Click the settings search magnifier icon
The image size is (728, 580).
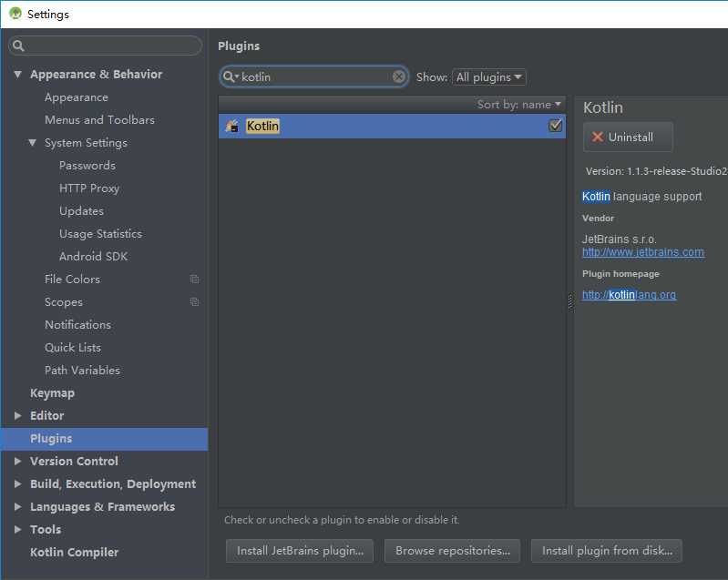(x=18, y=46)
